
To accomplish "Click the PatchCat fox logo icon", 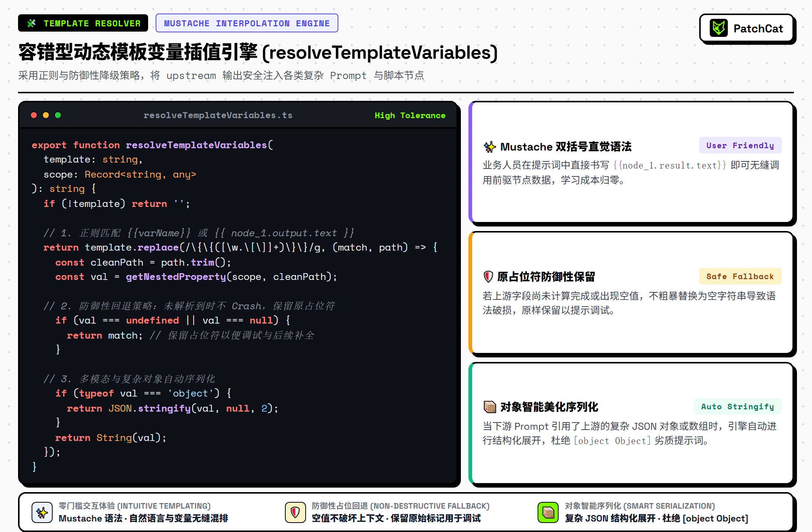I will click(x=719, y=28).
